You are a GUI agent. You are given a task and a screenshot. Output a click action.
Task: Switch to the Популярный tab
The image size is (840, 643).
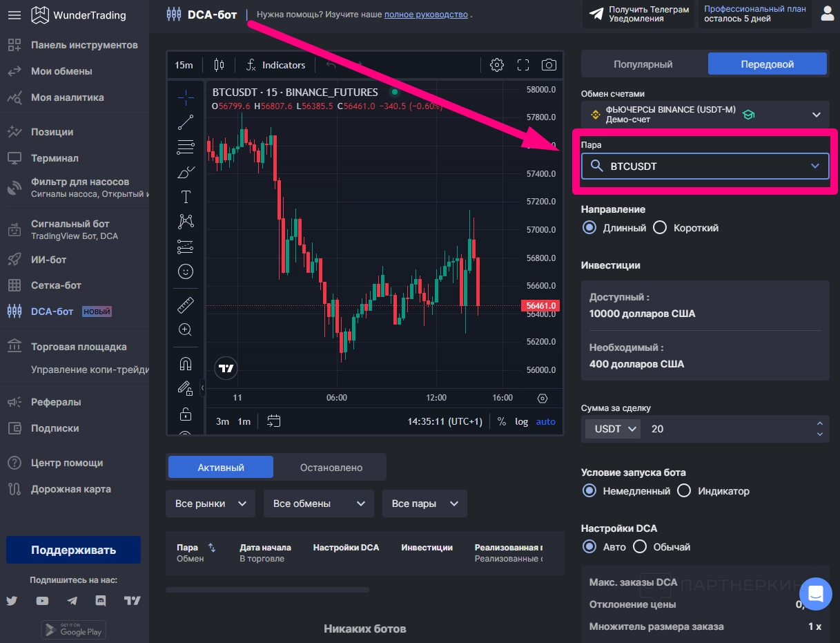643,64
